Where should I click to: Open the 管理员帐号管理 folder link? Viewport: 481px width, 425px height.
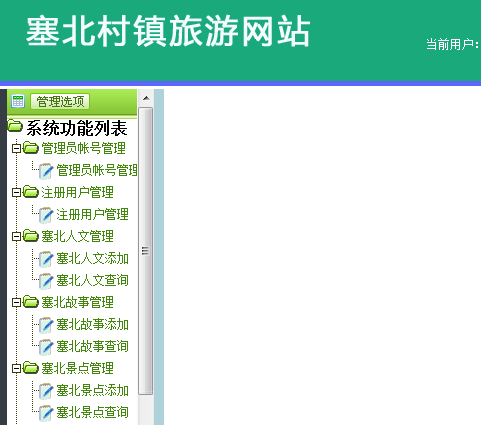point(83,148)
